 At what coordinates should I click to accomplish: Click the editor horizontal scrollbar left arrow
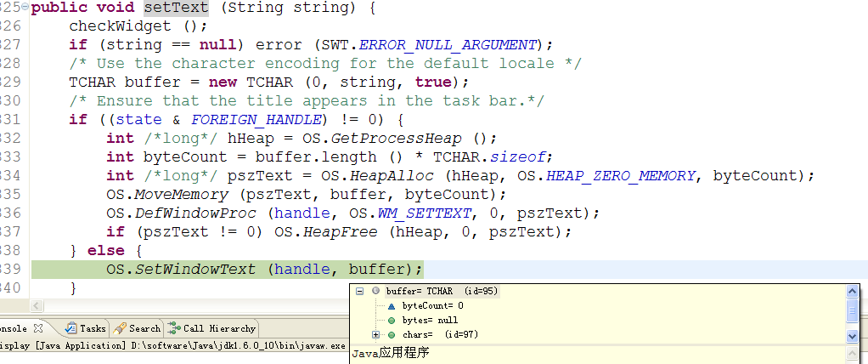37,305
